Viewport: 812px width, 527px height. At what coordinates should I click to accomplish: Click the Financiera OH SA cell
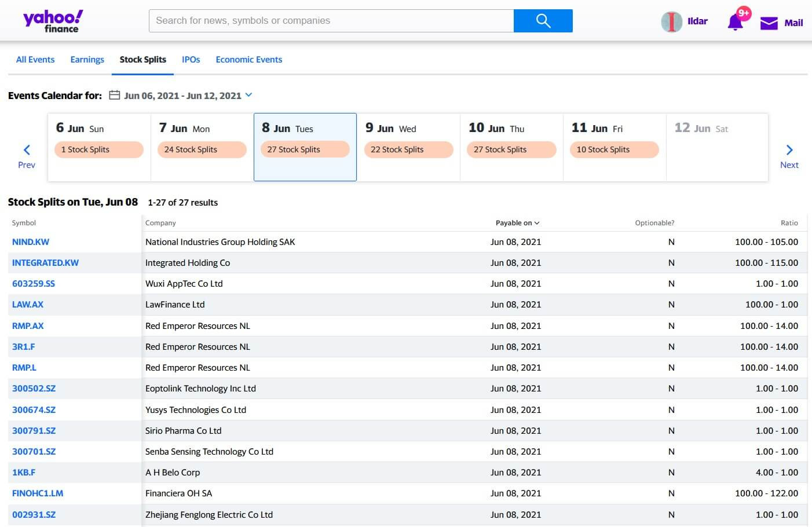[x=179, y=493]
